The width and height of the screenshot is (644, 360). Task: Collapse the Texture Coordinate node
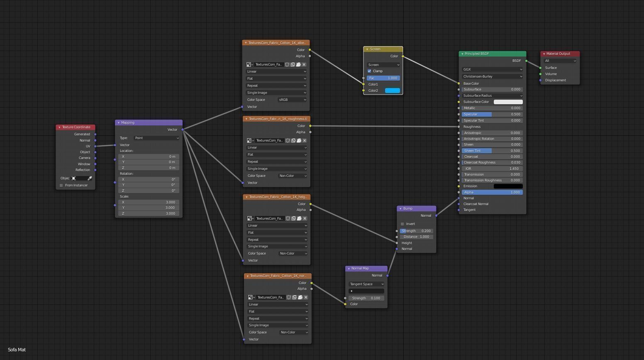click(59, 127)
